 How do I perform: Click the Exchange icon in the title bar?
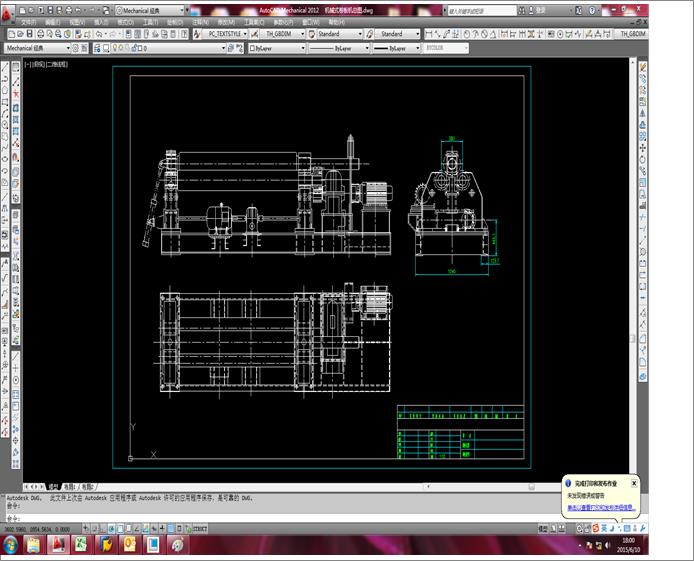pos(579,10)
